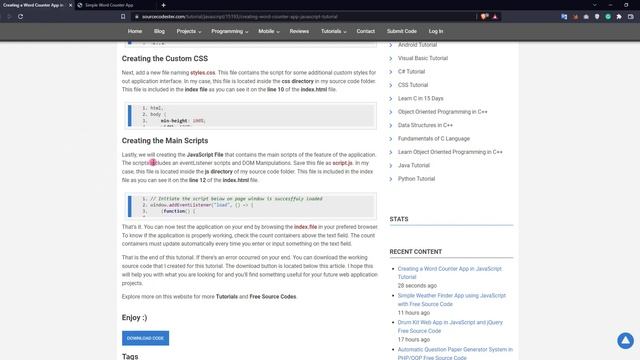Image resolution: width=640 pixels, height=360 pixels.
Task: Click the white shield extension icon
Action: click(597, 17)
